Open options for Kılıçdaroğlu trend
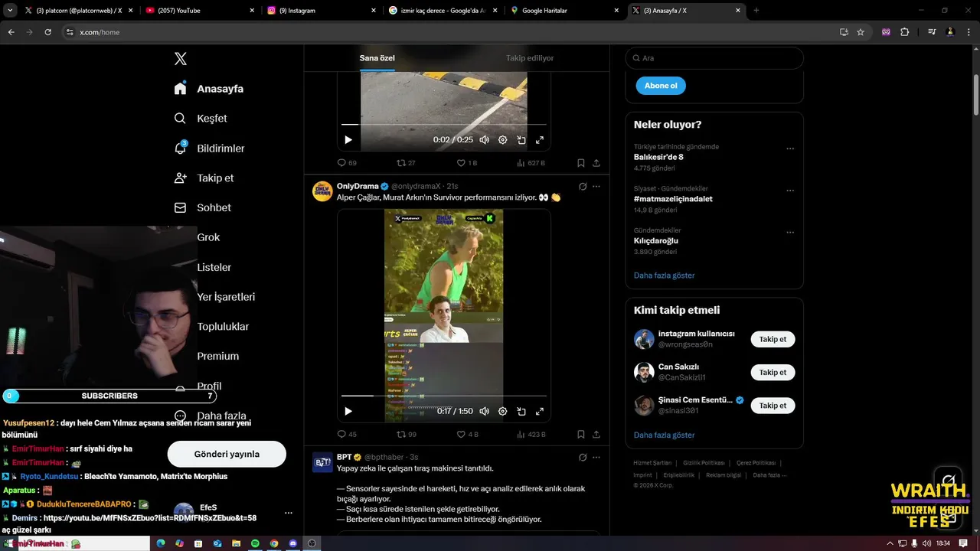 (x=790, y=232)
